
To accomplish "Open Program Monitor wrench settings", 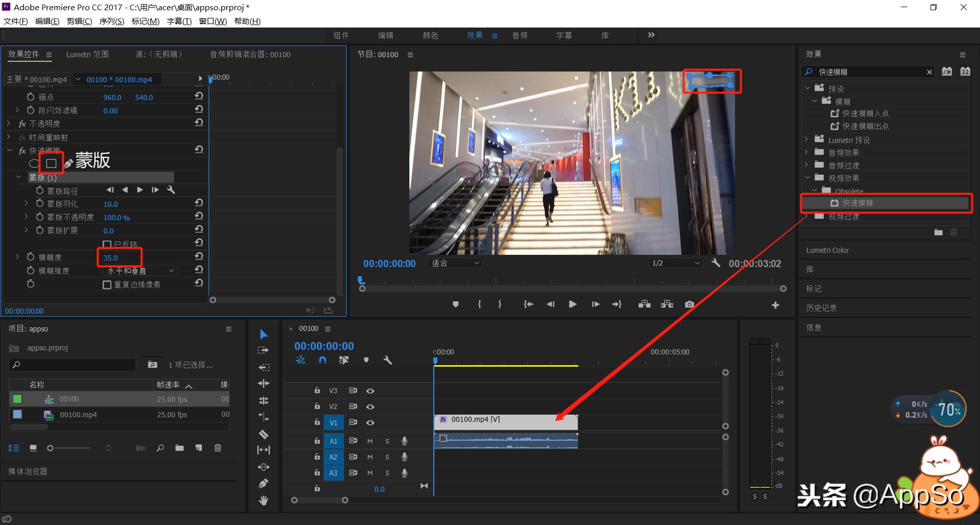I will coord(716,263).
